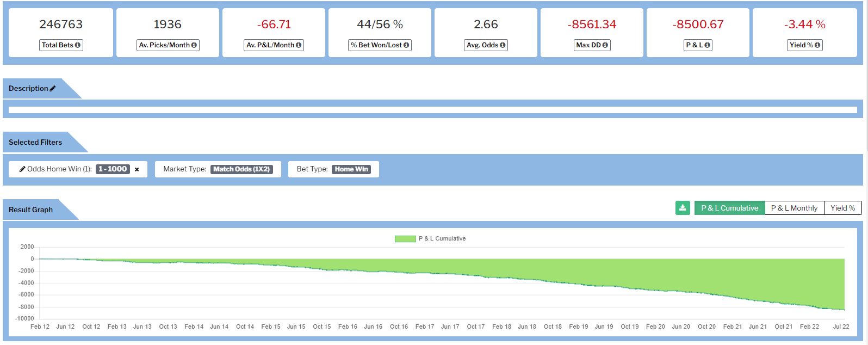This screenshot has width=868, height=345.
Task: Click info icon beside % Bet Won/Lost
Action: coord(406,45)
